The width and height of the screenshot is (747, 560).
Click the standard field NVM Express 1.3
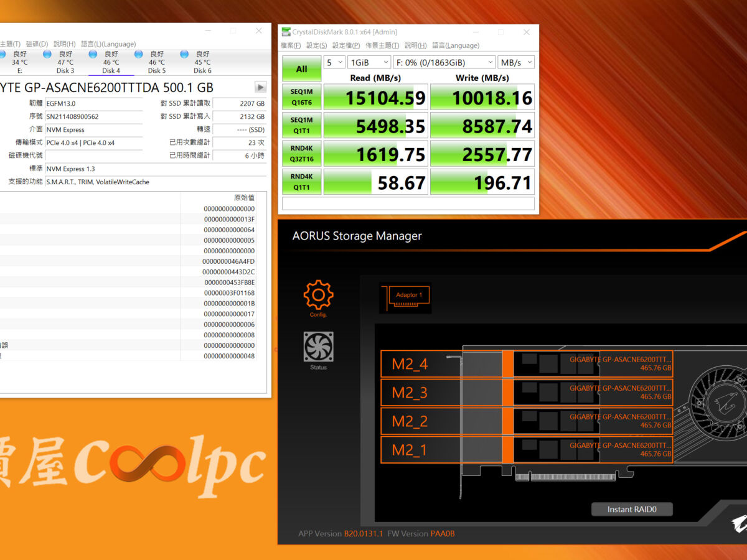click(156, 169)
